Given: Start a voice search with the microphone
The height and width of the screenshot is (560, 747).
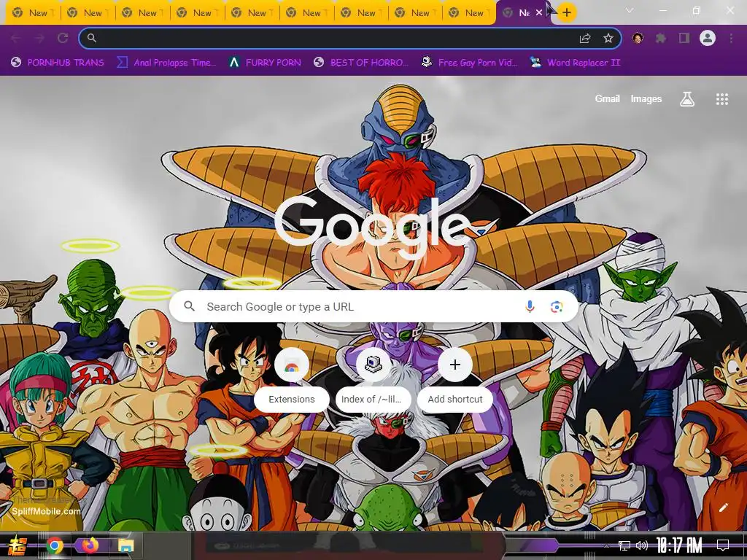Looking at the screenshot, I should click(x=530, y=307).
